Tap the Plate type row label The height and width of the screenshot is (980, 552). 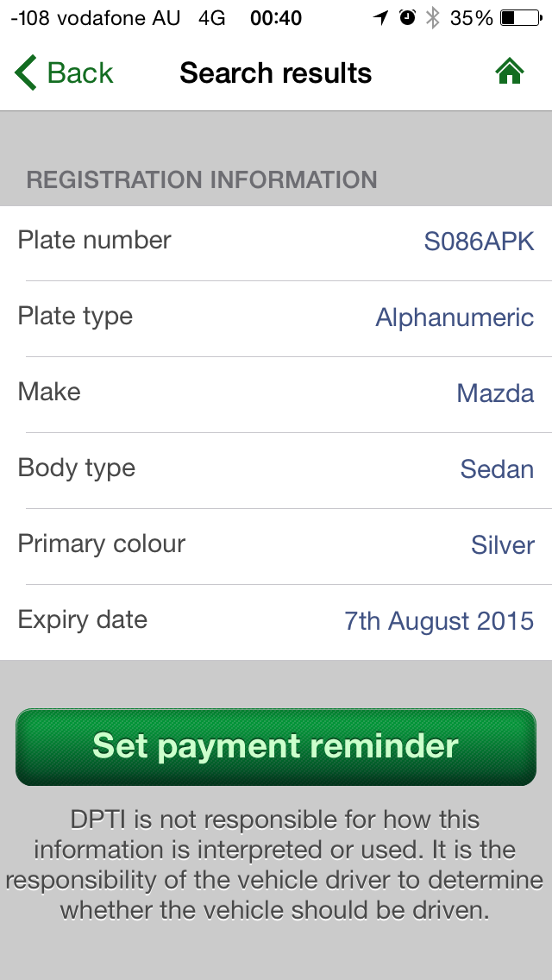(75, 316)
